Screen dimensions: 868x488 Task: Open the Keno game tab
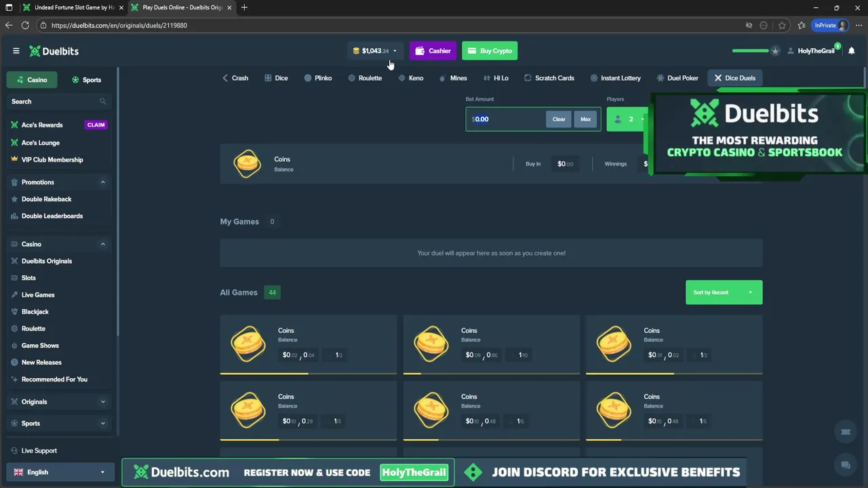(x=411, y=78)
